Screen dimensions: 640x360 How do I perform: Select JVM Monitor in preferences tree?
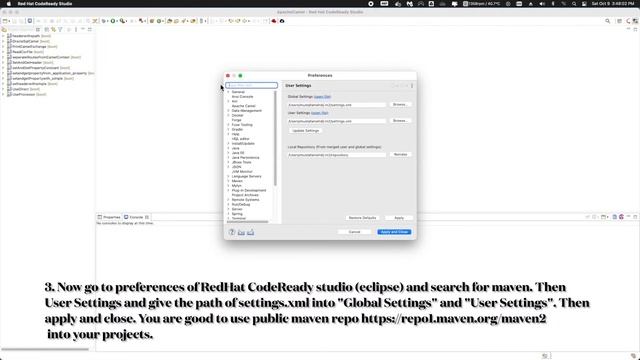[x=242, y=172]
